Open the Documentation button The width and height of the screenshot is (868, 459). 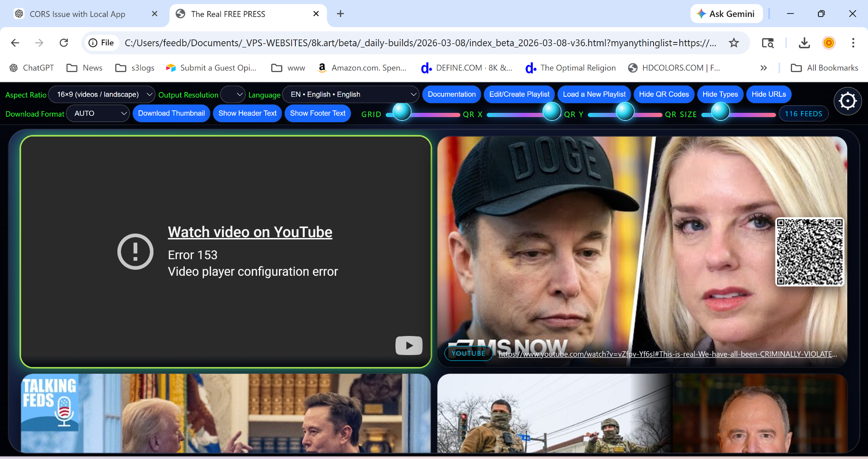coord(452,94)
